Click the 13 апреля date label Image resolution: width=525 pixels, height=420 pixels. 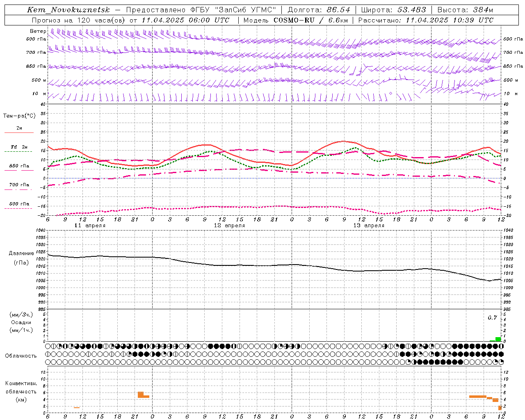pyautogui.click(x=369, y=226)
